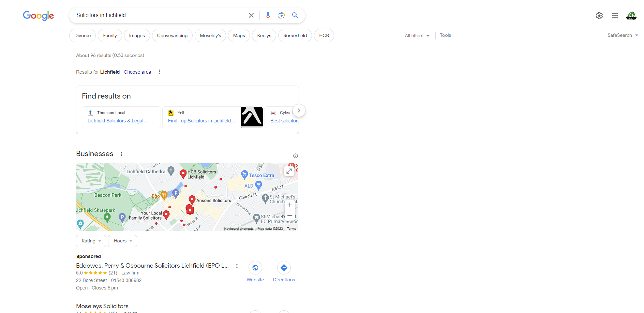
Task: Click the Lichfield Skatepark map marker
Action: [107, 218]
